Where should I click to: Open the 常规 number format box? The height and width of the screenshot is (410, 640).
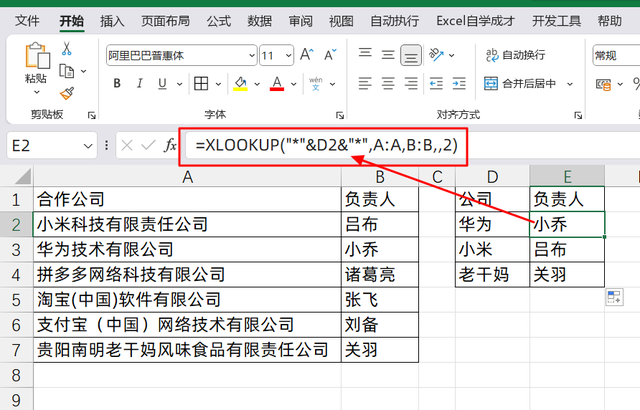[616, 55]
